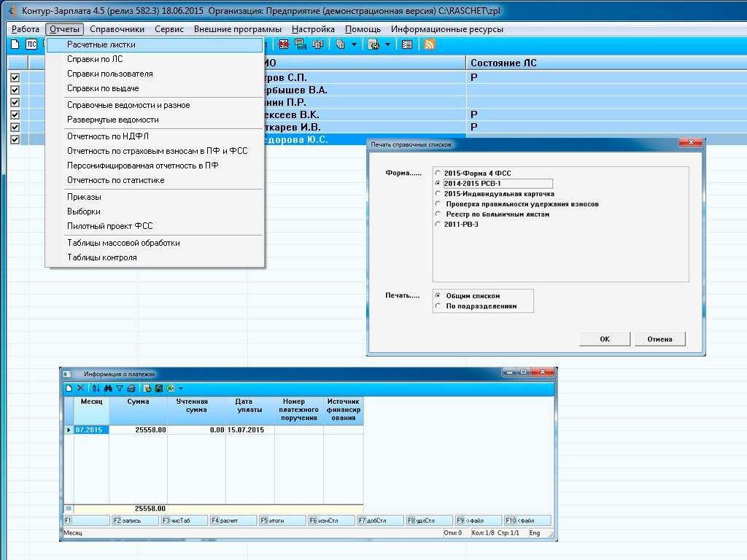The width and height of the screenshot is (747, 560).
Task: Choose the По подразделениям print option
Action: click(438, 306)
